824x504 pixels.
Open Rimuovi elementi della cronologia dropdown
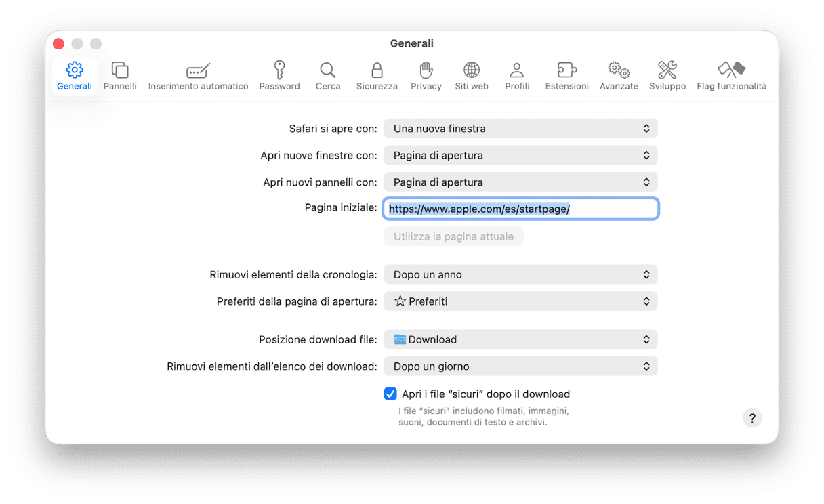(x=520, y=274)
